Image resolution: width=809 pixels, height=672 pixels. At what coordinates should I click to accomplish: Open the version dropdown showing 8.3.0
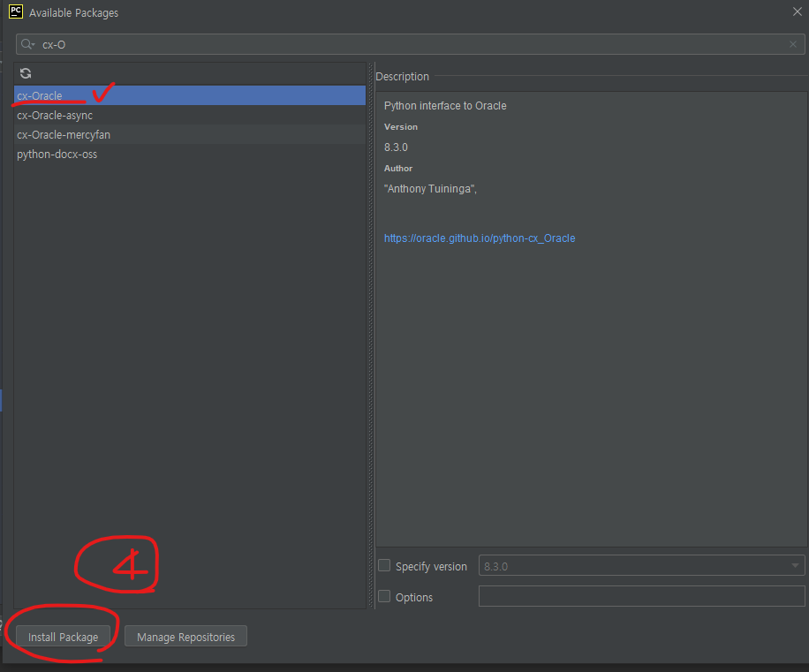coord(641,566)
